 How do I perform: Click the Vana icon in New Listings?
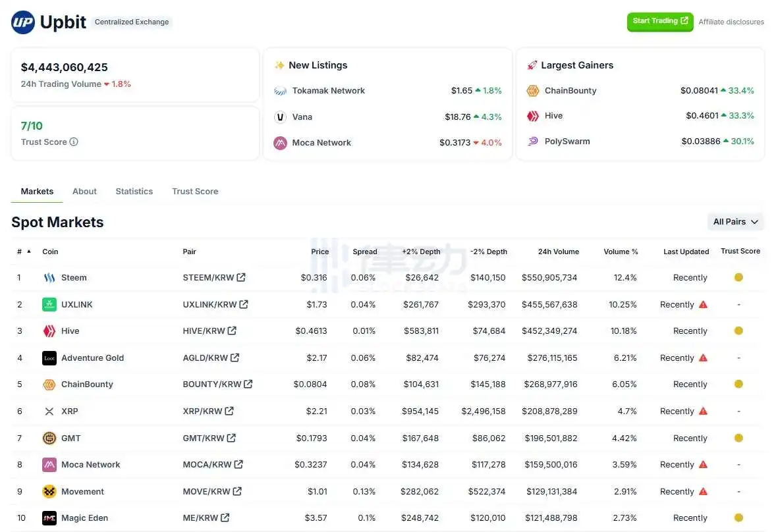point(280,117)
